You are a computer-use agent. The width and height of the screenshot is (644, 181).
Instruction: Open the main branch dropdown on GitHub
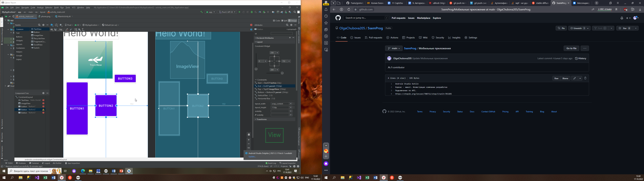click(x=394, y=48)
